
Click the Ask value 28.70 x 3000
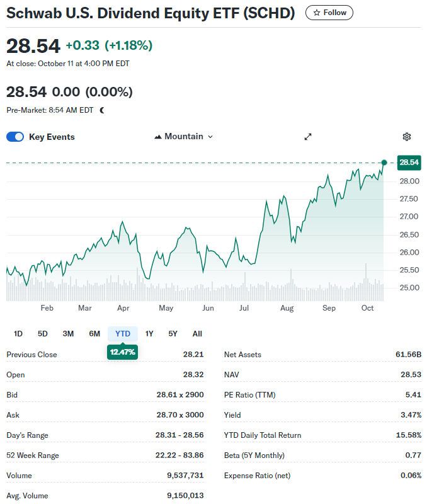(x=180, y=415)
